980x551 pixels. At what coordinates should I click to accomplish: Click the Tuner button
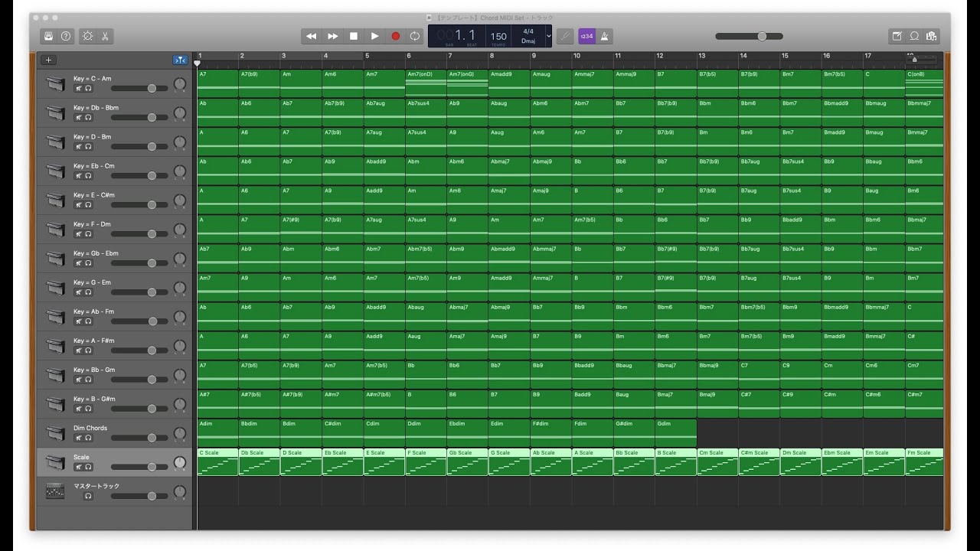565,36
